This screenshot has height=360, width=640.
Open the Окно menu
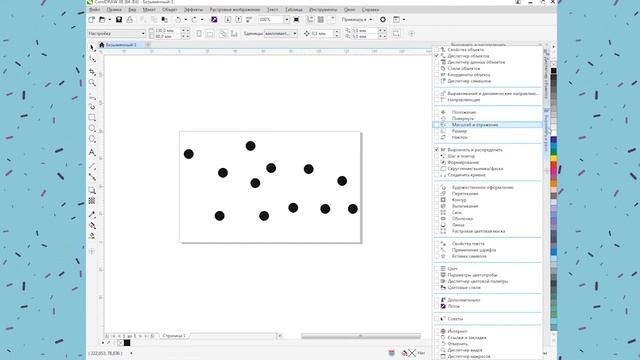[x=349, y=9]
